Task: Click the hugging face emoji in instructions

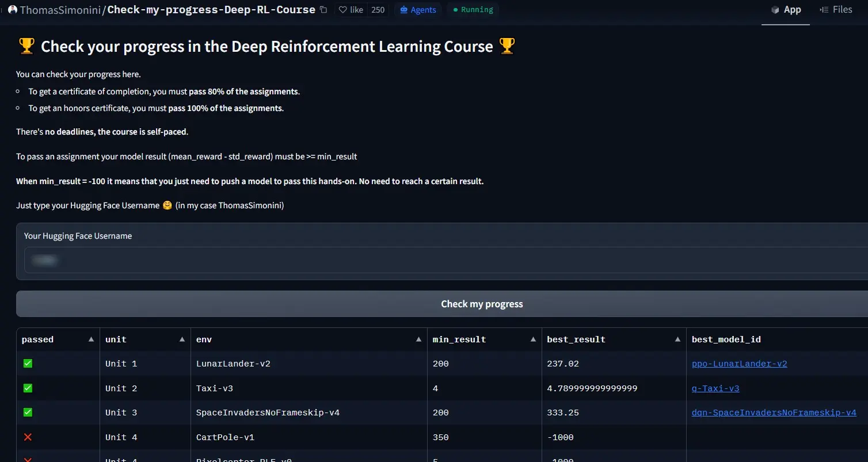Action: coord(167,205)
